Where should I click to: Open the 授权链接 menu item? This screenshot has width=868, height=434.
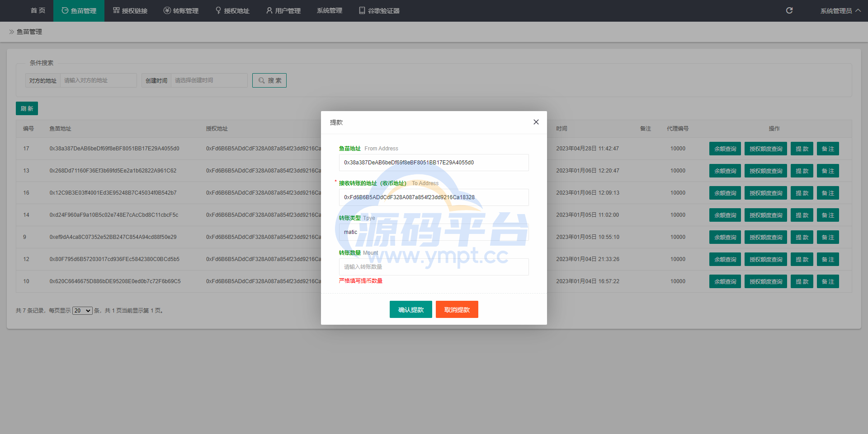click(x=130, y=11)
